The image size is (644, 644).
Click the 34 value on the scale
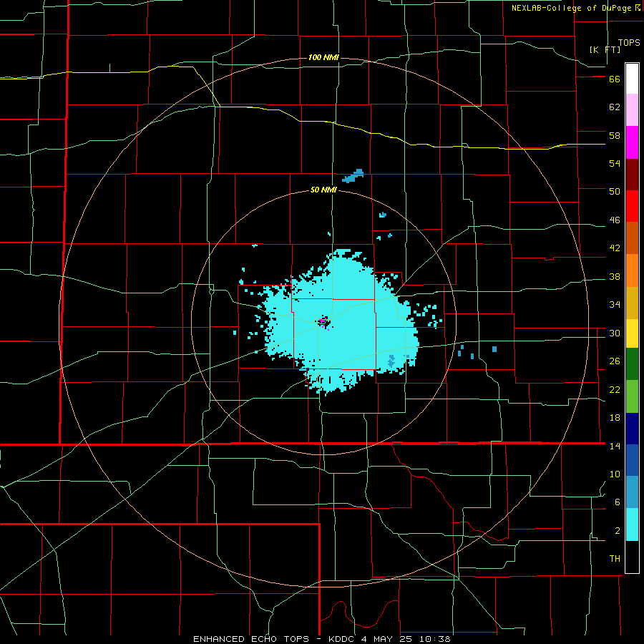pos(615,305)
